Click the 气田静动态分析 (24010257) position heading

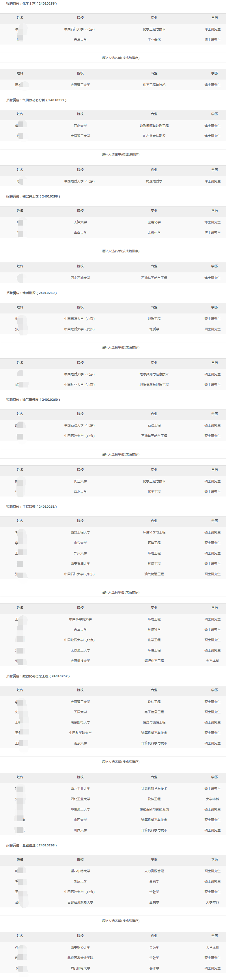pyautogui.click(x=36, y=100)
